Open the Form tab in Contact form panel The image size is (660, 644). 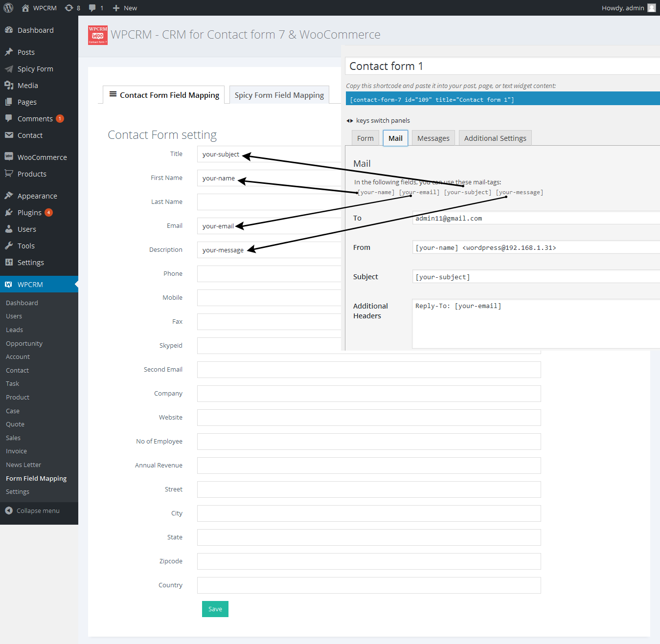point(365,138)
